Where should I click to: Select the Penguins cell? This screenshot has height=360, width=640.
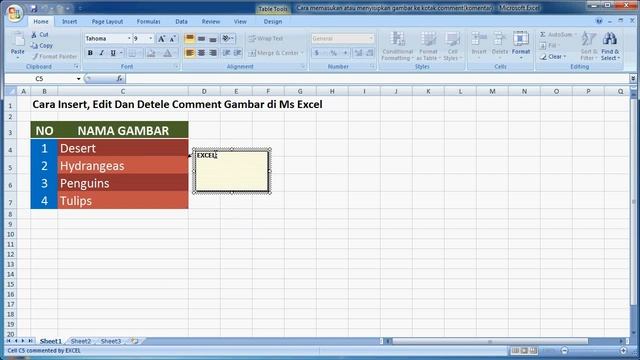pyautogui.click(x=123, y=183)
